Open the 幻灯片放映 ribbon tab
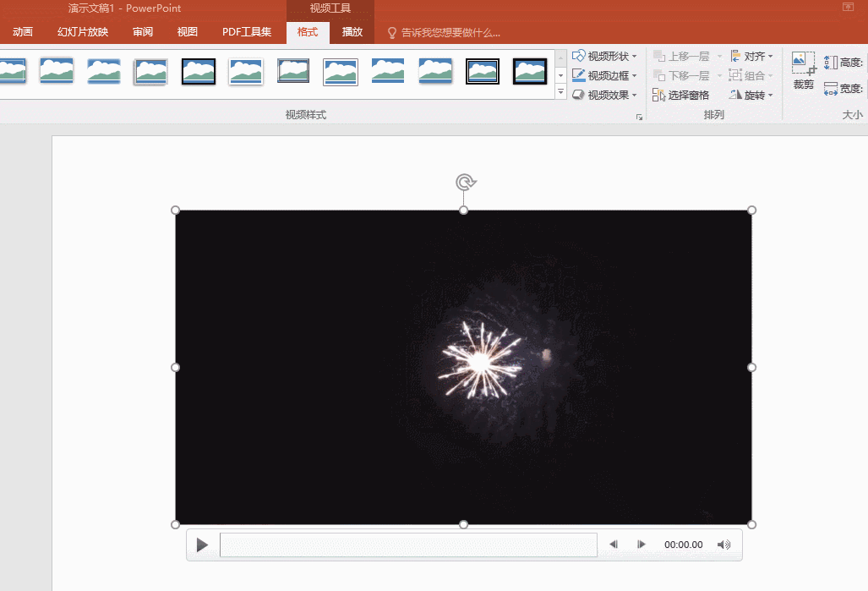This screenshot has height=591, width=868. coord(83,32)
